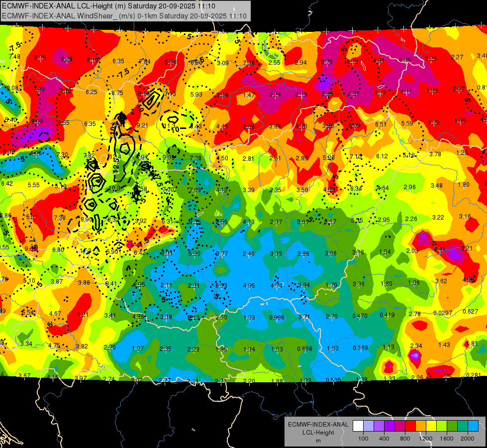Viewport: 487px width, 448px height.
Task: Click the legend tick label '400'
Action: (384, 439)
